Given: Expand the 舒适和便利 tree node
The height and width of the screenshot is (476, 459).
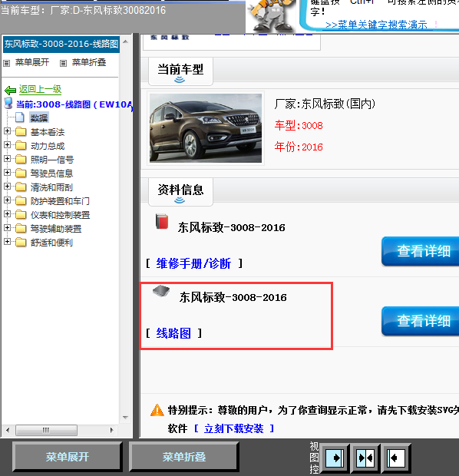Looking at the screenshot, I should pos(7,241).
